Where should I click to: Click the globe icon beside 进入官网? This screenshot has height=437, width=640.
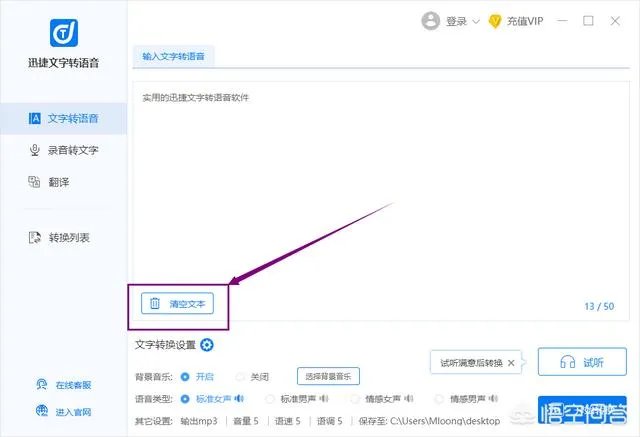[42, 411]
